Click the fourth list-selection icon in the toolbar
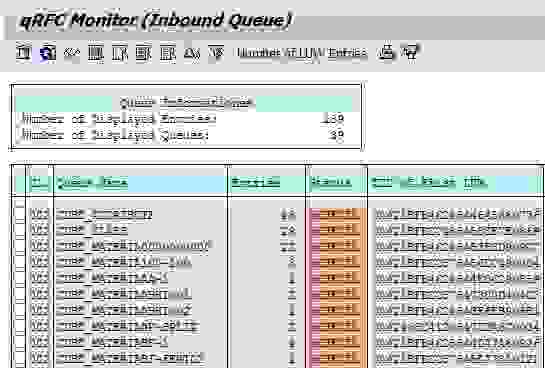The width and height of the screenshot is (545, 368). point(168,53)
